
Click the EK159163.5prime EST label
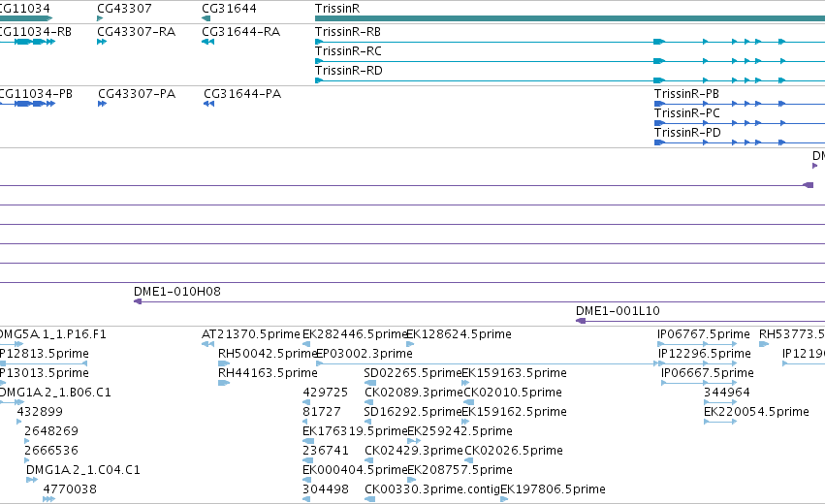[x=514, y=373]
